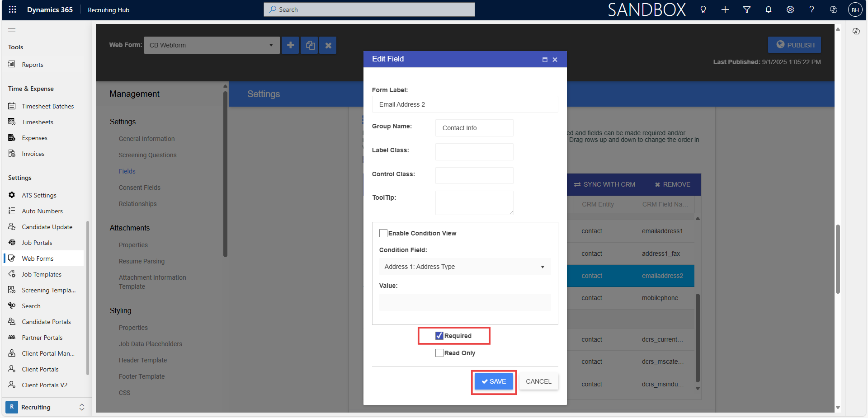Open the Dynamics 365 app launcher grid
This screenshot has width=868, height=418.
click(x=12, y=9)
